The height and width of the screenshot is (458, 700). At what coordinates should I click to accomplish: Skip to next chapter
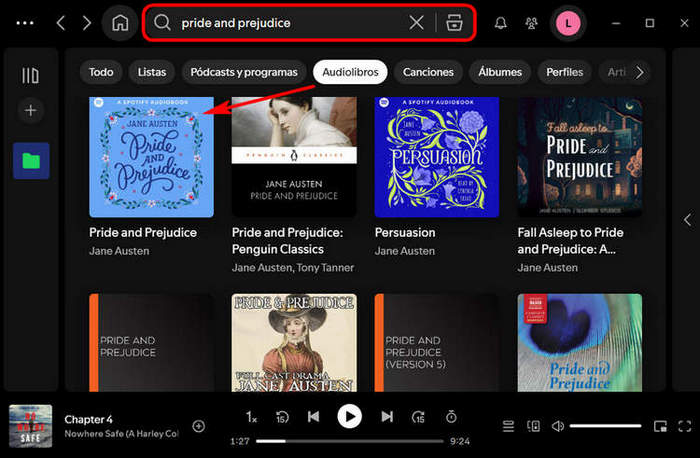tap(387, 417)
